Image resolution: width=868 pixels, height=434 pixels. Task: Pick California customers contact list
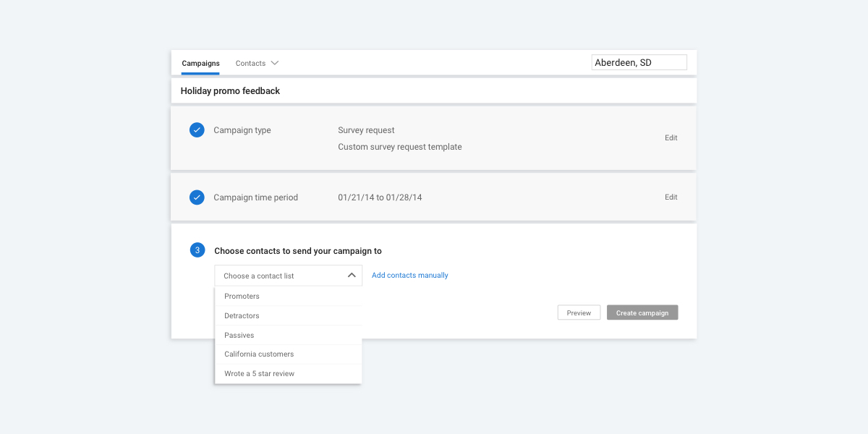288,354
